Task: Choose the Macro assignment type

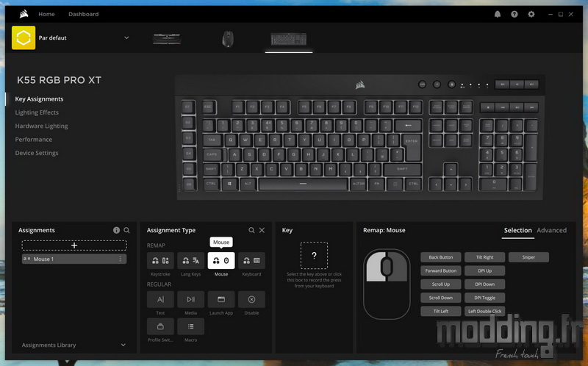Action: (191, 326)
